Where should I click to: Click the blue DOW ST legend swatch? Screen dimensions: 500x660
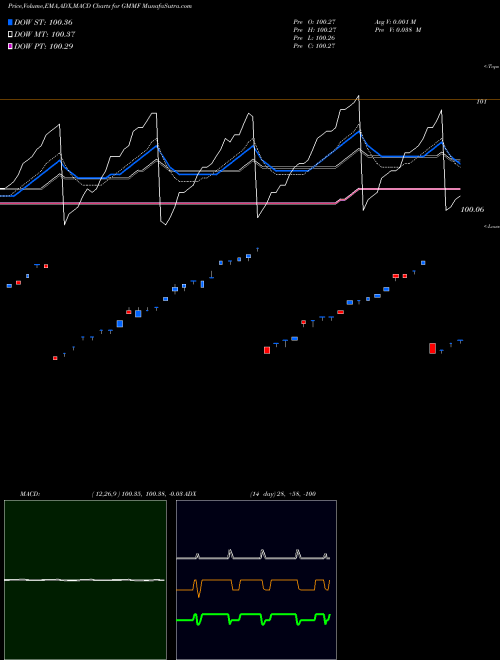pos(10,22)
